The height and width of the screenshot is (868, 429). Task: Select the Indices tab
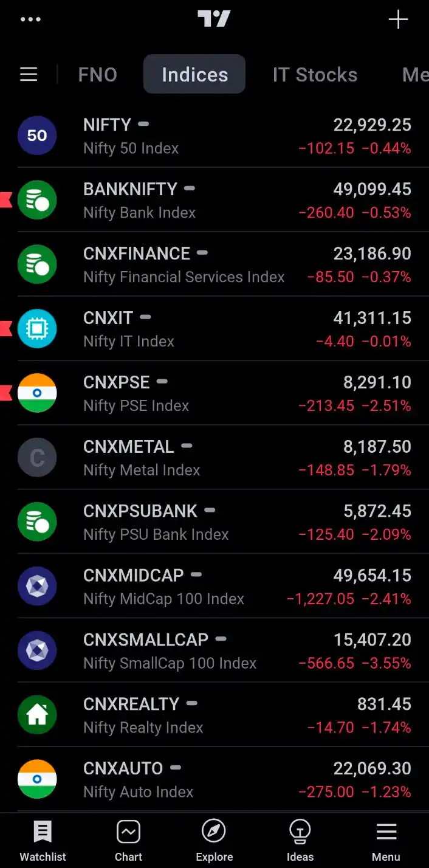[x=194, y=74]
